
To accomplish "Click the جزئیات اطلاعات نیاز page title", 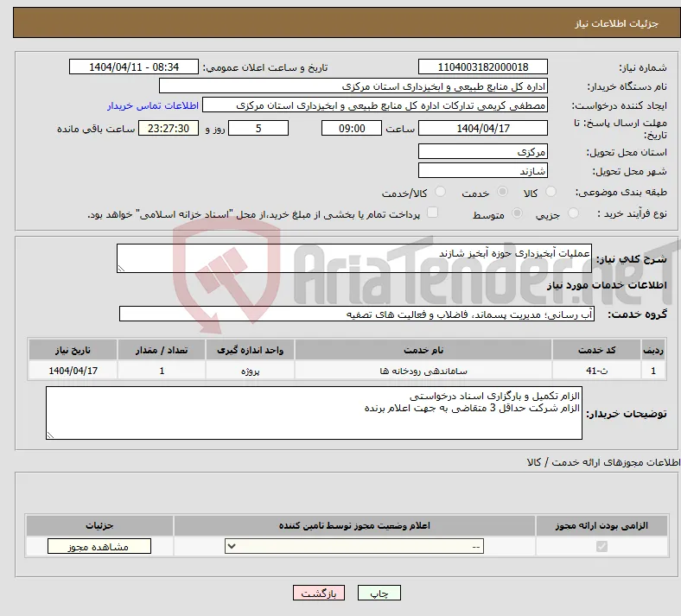I will click(x=617, y=23).
